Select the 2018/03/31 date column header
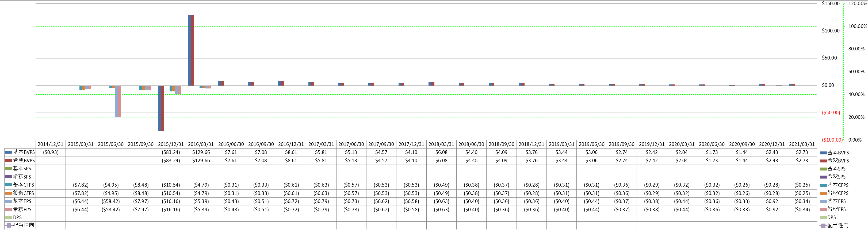 pyautogui.click(x=441, y=144)
